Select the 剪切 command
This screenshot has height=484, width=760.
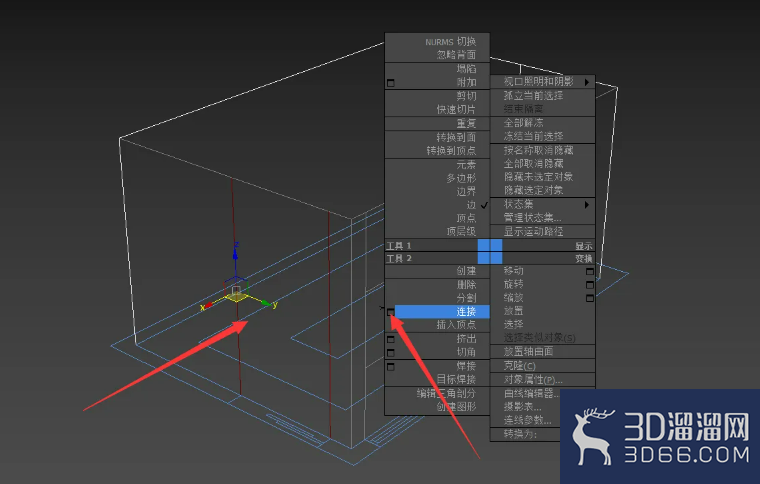coord(466,96)
